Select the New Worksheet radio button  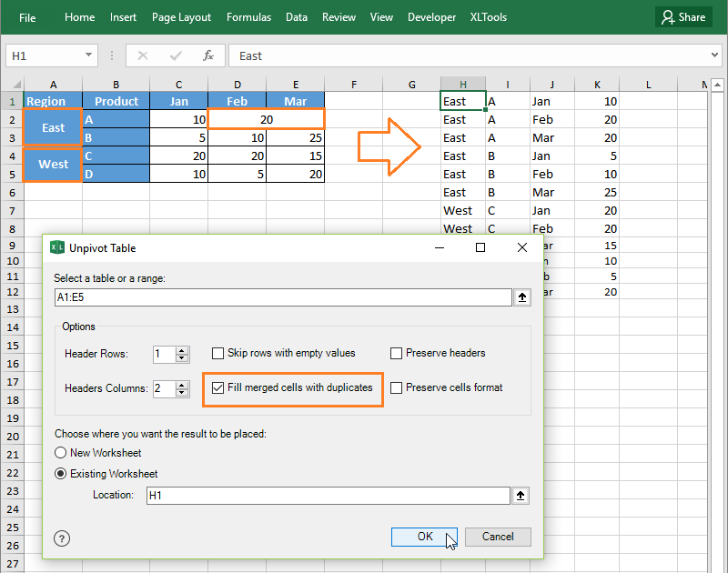click(x=60, y=452)
